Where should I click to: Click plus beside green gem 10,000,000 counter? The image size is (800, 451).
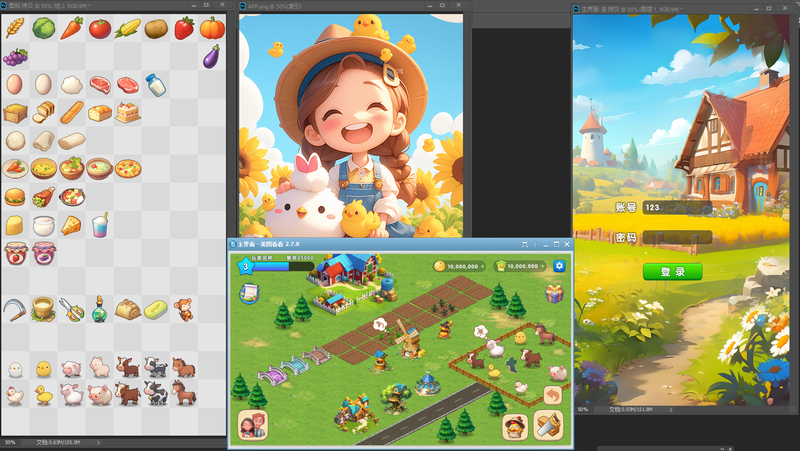[542, 266]
